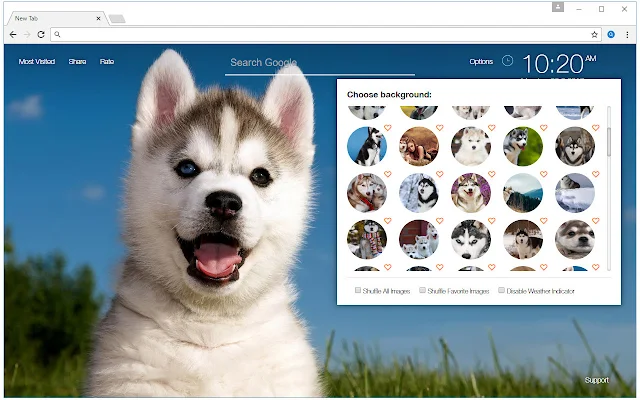Favorite the snowy forest husky image
Image resolution: width=640 pixels, height=400 pixels.
(x=544, y=221)
